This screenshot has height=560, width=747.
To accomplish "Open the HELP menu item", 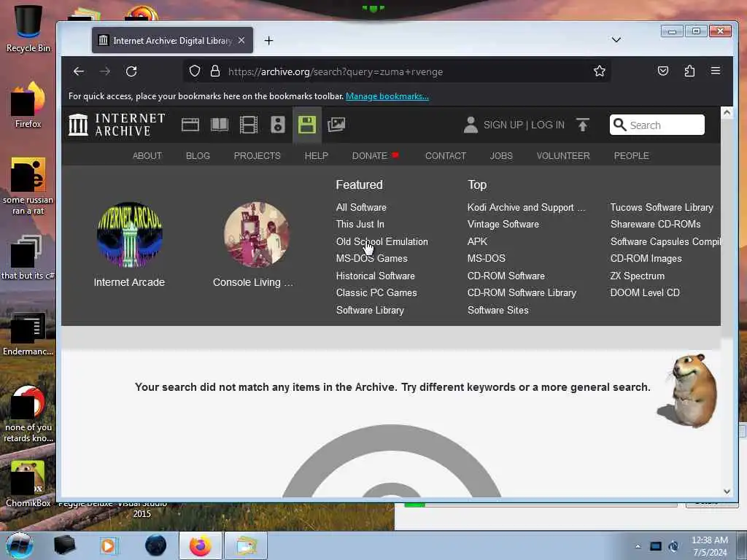I will coord(317,156).
